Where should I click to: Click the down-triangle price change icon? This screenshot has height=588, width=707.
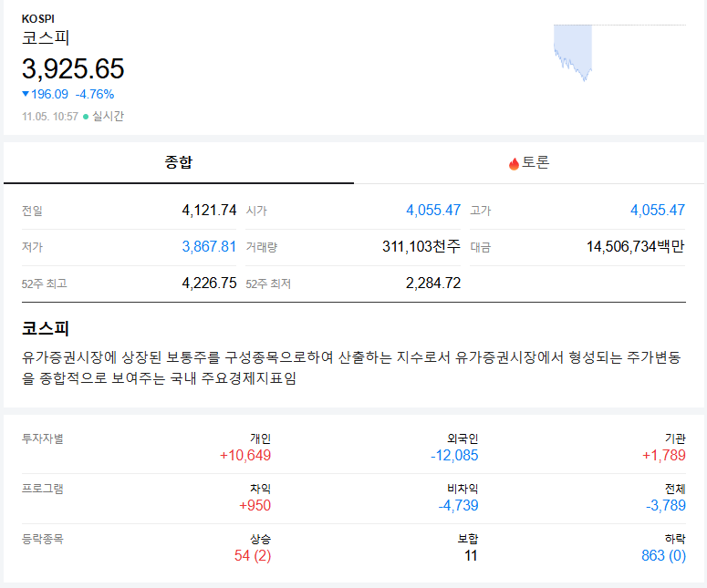pos(26,94)
